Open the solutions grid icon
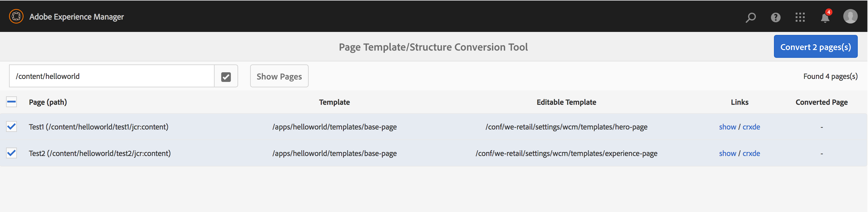The width and height of the screenshot is (868, 212). coord(800,17)
